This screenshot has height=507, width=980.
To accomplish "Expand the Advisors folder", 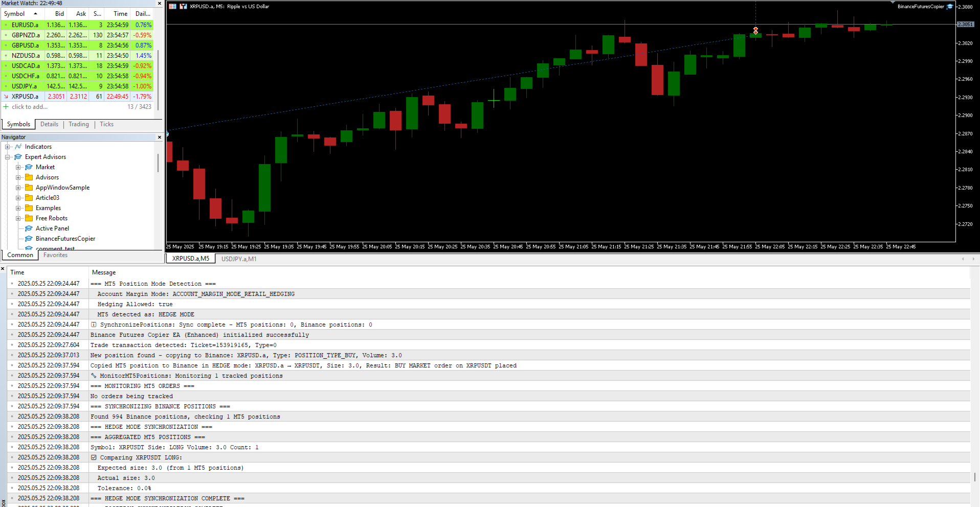I will (18, 177).
